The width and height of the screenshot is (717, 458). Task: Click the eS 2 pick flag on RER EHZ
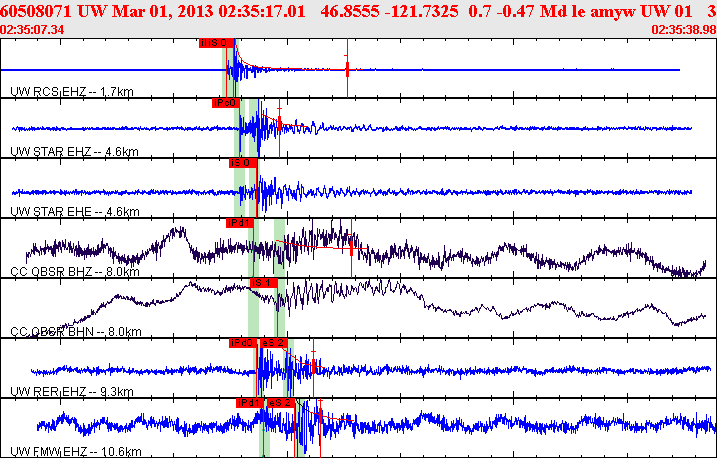(x=275, y=343)
